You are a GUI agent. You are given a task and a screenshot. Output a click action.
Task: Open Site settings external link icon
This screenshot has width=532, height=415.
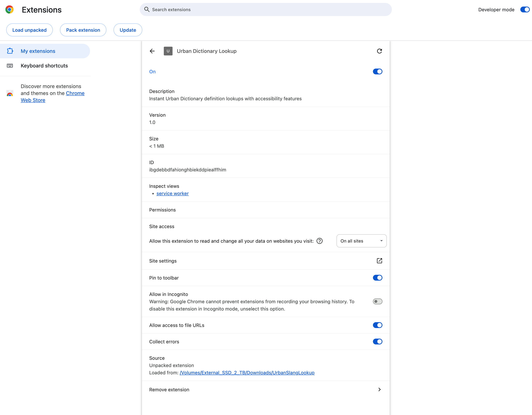(379, 261)
